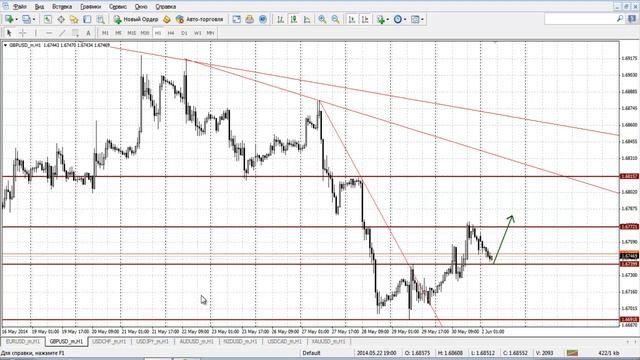This screenshot has width=640, height=360.
Task: Expand the Periods dropdown arrow
Action: pyautogui.click(x=405, y=19)
